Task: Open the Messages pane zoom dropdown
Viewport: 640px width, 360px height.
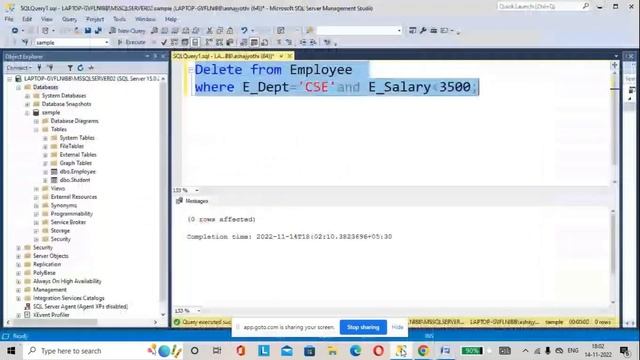Action: (x=198, y=311)
